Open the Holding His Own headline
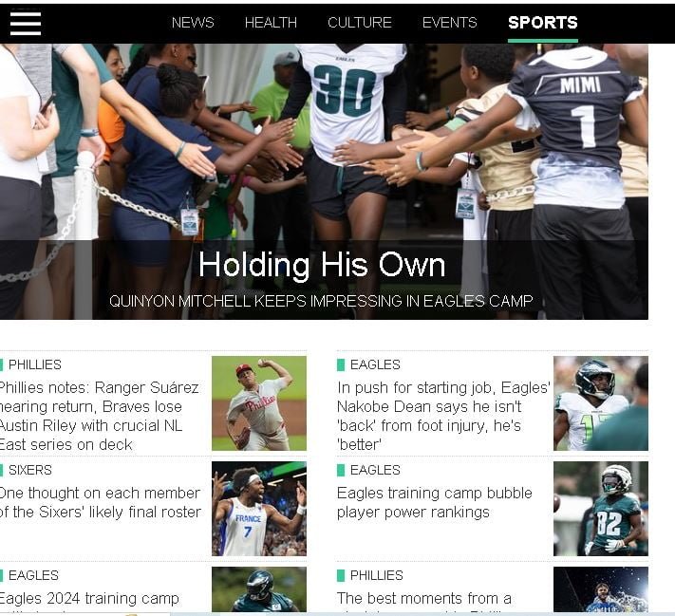 point(322,265)
